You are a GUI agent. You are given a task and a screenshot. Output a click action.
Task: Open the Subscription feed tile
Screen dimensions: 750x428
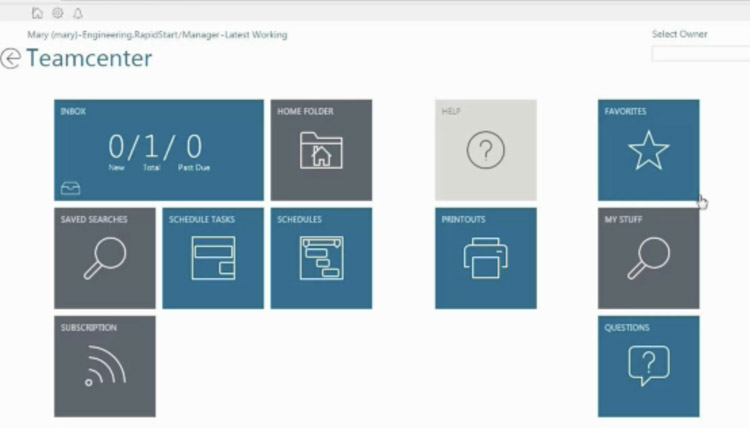105,366
